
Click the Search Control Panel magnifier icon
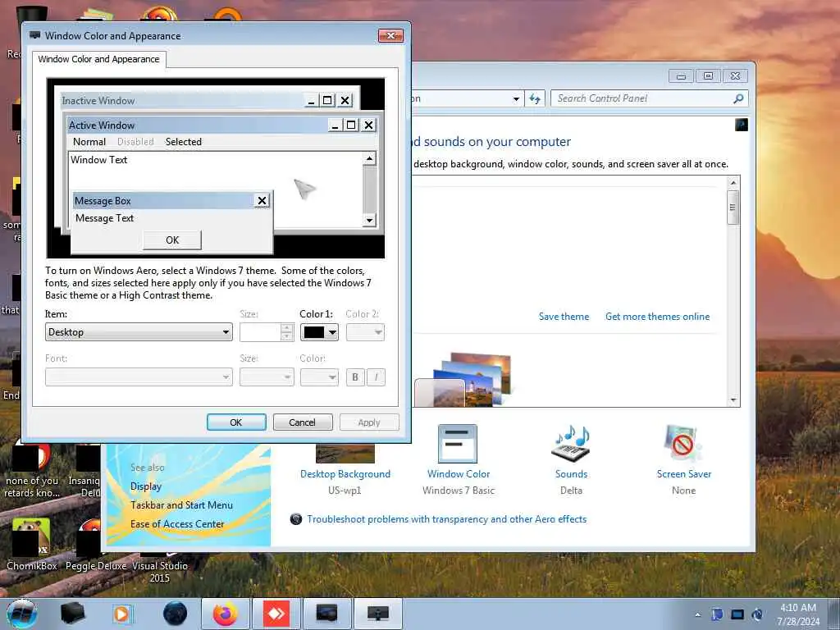(738, 98)
